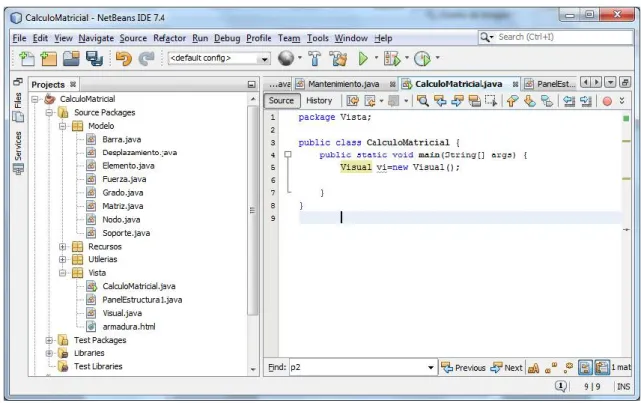The height and width of the screenshot is (403, 641).
Task: Collapse the Vista package
Action: pos(63,273)
